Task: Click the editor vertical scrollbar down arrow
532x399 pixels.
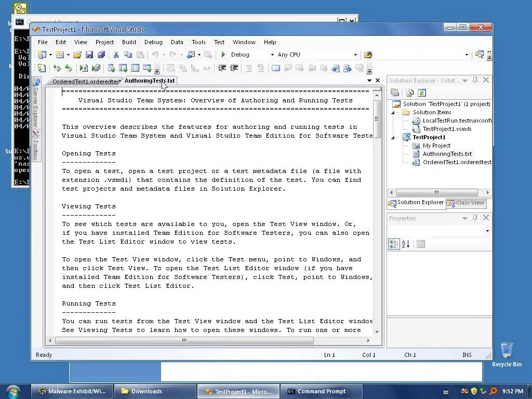Action: 377,332
